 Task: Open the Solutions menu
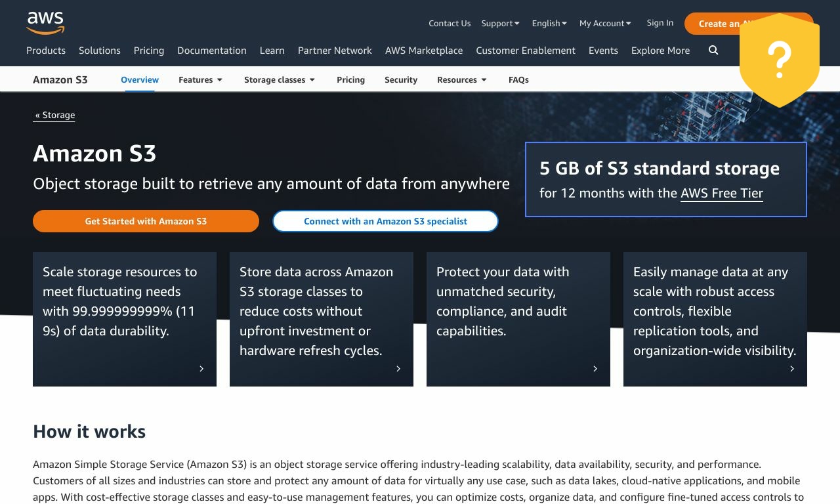click(x=100, y=51)
